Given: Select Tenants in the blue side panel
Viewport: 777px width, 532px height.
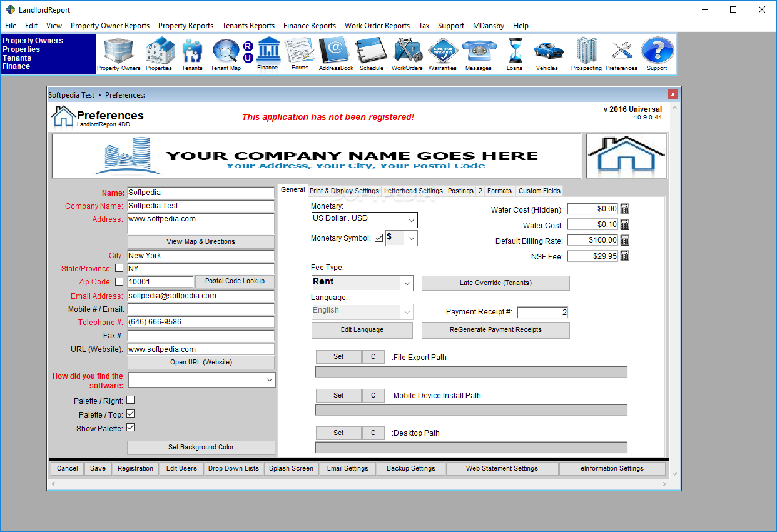Looking at the screenshot, I should point(16,58).
